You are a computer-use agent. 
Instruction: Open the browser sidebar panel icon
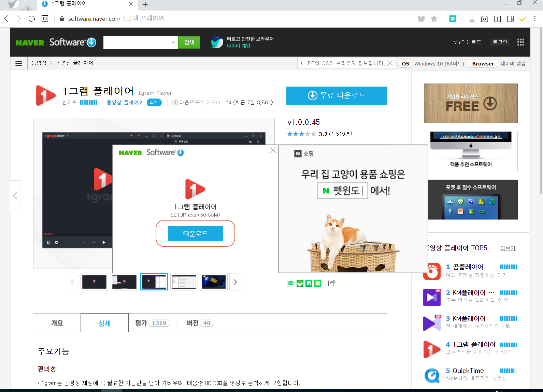(x=510, y=19)
